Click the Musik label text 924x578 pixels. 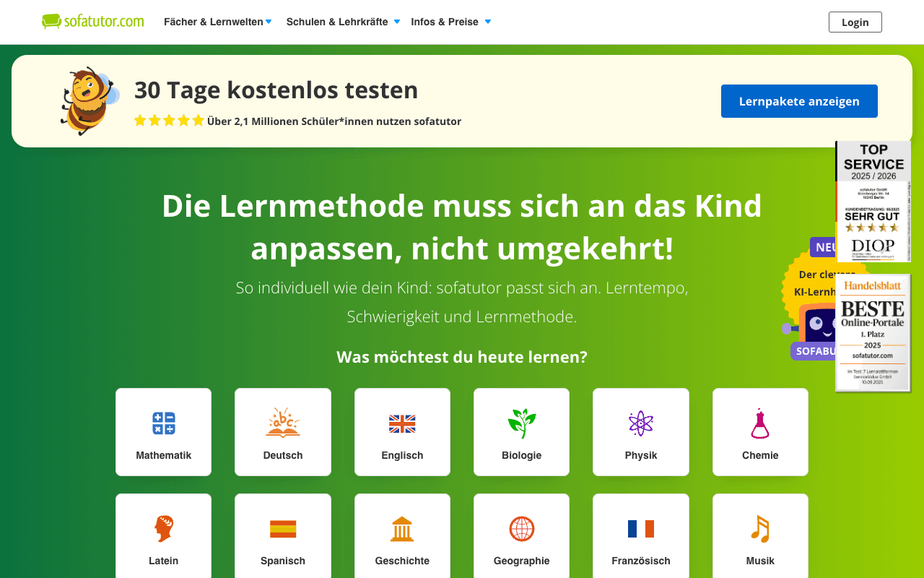pyautogui.click(x=760, y=561)
